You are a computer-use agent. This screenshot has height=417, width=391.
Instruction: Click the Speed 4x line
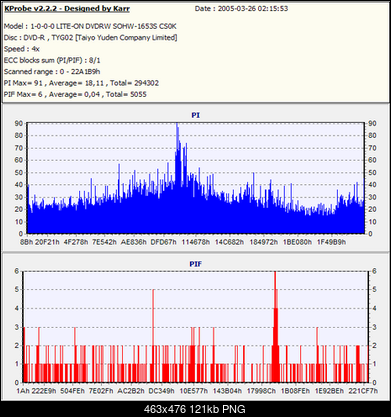[x=22, y=49]
